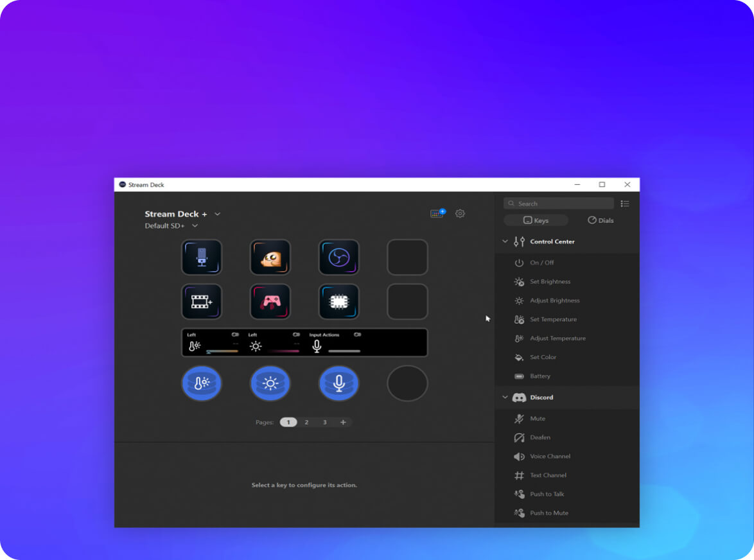The height and width of the screenshot is (560, 754).
Task: Open the Stream Deck + device dropdown
Action: (217, 214)
